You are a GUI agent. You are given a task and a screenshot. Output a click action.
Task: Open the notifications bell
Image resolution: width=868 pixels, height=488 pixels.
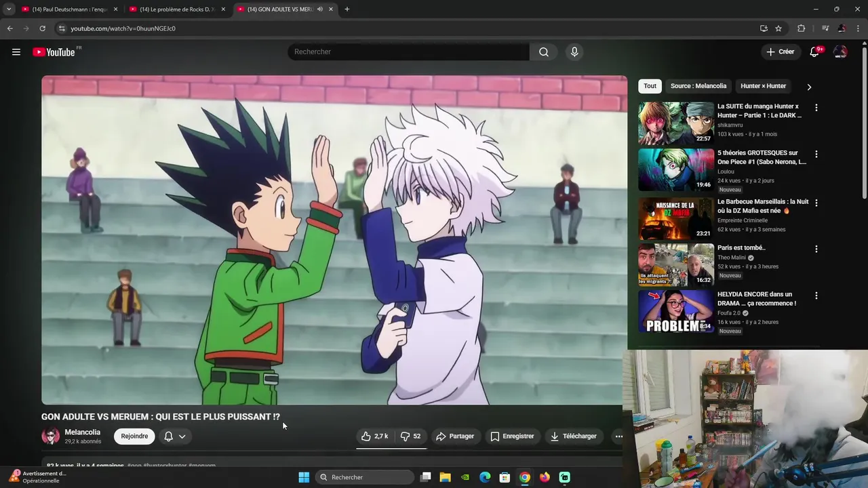click(x=815, y=52)
